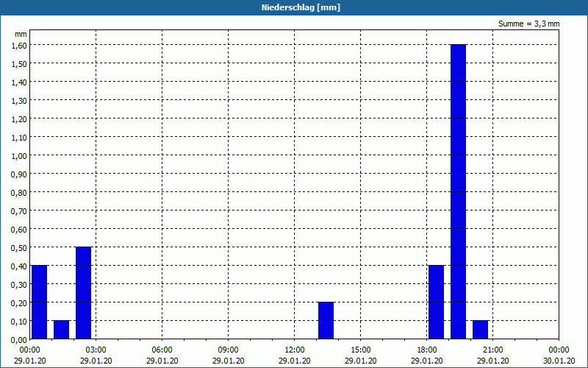This screenshot has width=588, height=368.
Task: Click the 0,90 y-axis label
Action: tap(19, 174)
